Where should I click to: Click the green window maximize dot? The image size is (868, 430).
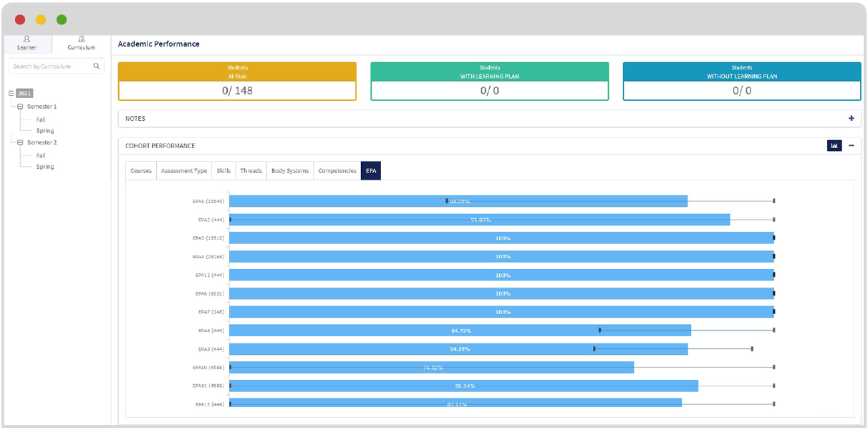click(62, 19)
